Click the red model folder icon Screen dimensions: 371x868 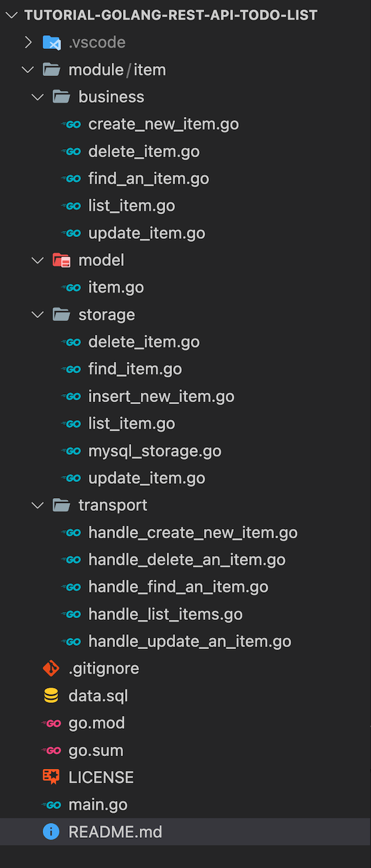coord(62,260)
